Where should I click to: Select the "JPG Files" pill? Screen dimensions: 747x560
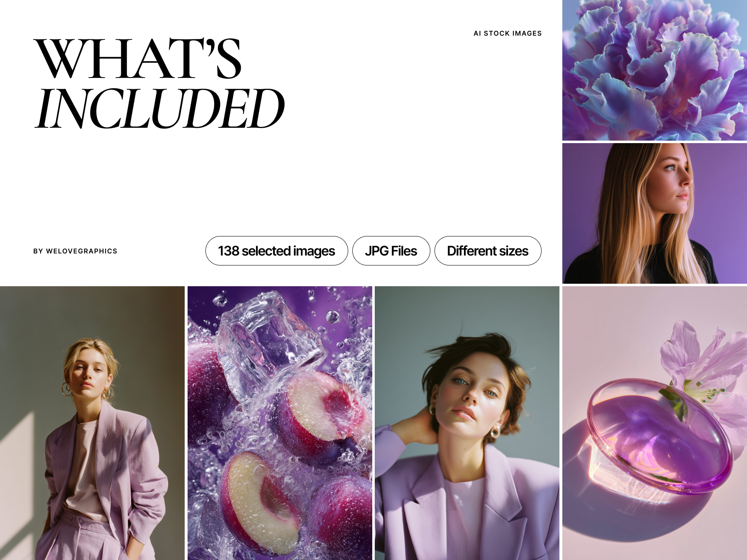pyautogui.click(x=391, y=251)
